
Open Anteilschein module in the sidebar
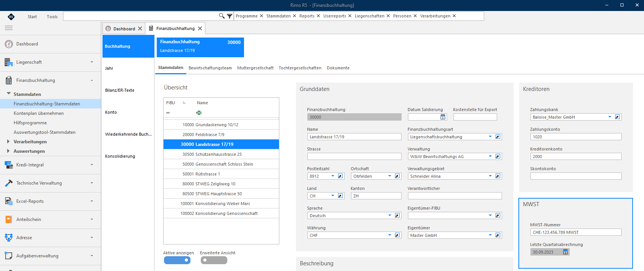(50, 219)
